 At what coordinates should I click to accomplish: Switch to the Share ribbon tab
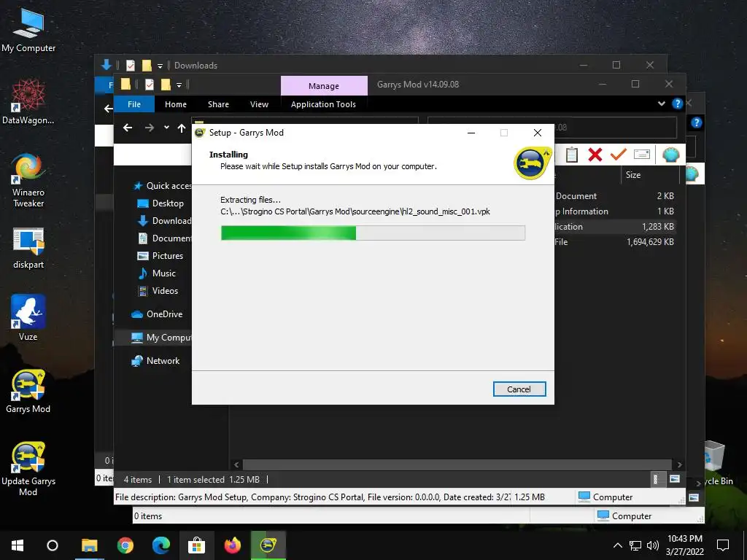218,104
